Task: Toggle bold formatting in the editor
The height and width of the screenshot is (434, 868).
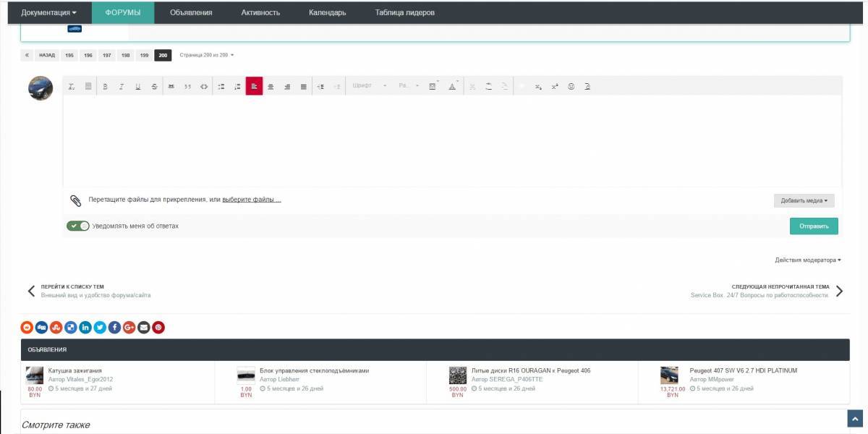Action: (105, 87)
